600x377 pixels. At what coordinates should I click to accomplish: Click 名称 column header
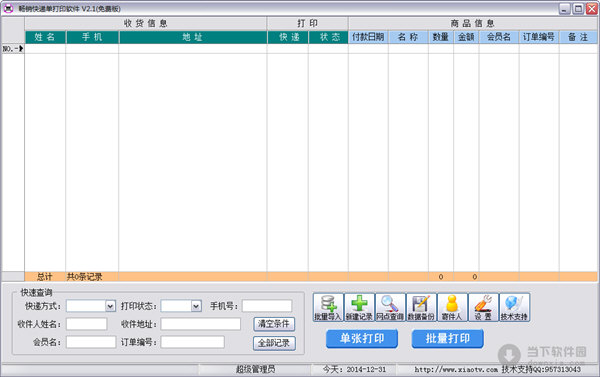408,37
